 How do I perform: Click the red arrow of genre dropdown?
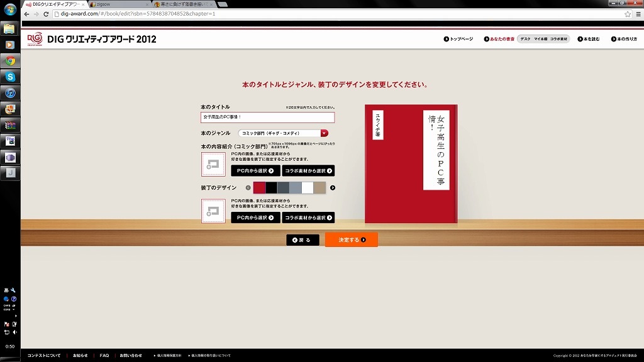tap(325, 133)
